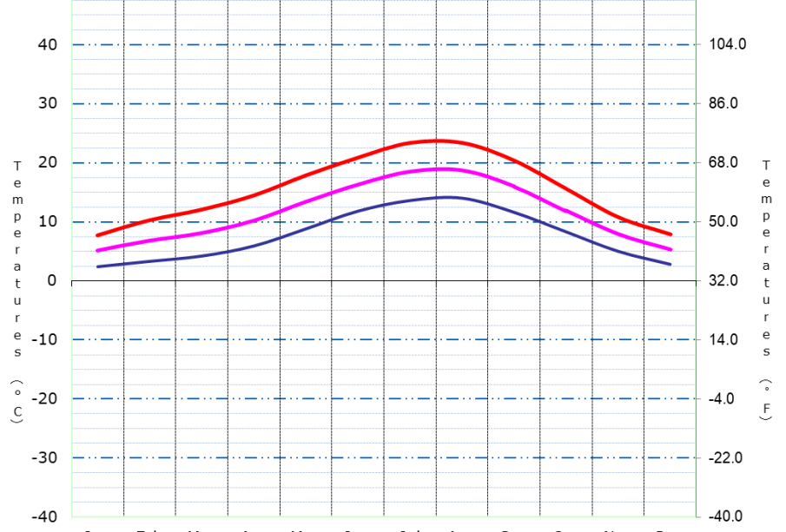Click the 14.0 Fahrenheit axis label
786x532 pixels.
tap(725, 339)
